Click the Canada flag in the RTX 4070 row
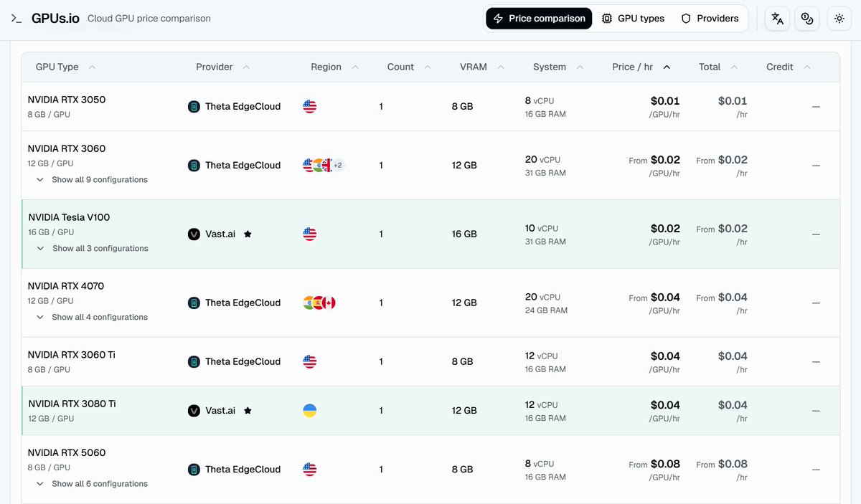Viewport: 861px width, 504px height. click(329, 303)
